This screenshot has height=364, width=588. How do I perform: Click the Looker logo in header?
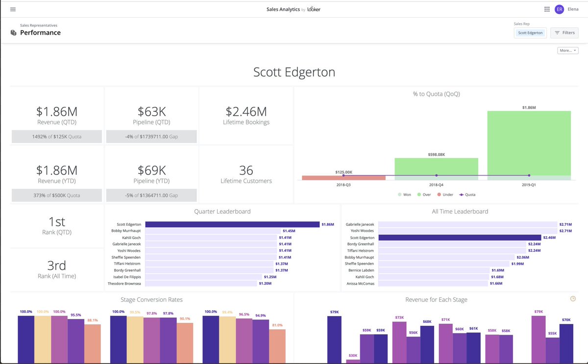(314, 9)
